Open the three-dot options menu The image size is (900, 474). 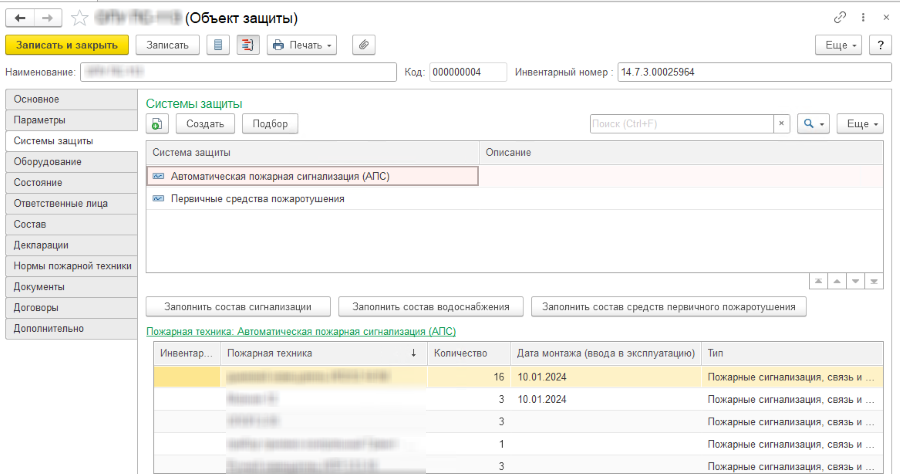pos(863,18)
